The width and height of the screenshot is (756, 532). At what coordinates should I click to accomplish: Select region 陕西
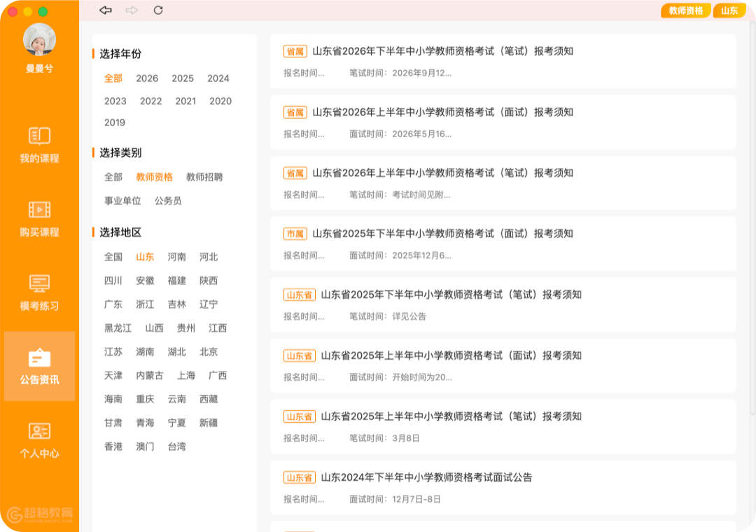[209, 281]
